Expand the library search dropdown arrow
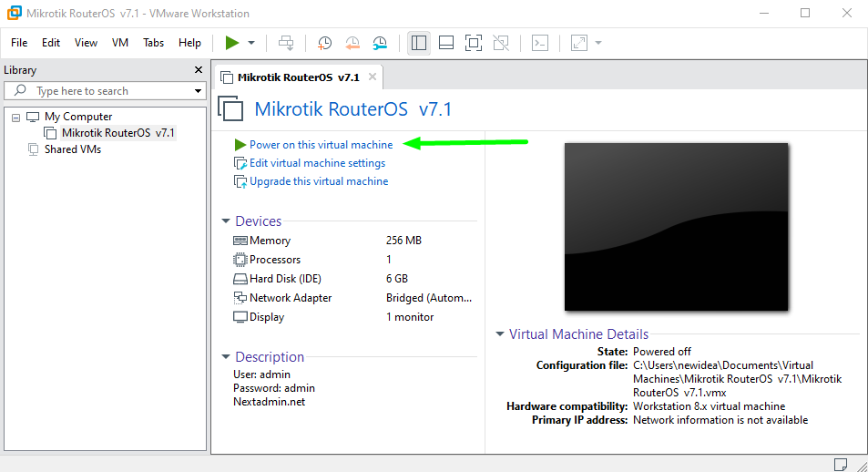This screenshot has height=472, width=868. coord(199,91)
